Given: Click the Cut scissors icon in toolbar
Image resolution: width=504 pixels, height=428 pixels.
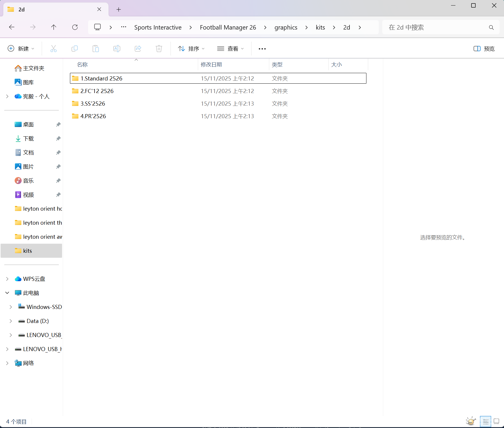Looking at the screenshot, I should tap(54, 49).
